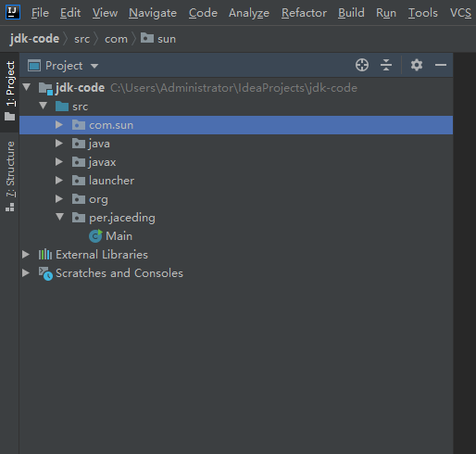This screenshot has width=476, height=454.
Task: Click sun label in the breadcrumb bar
Action: tap(167, 39)
